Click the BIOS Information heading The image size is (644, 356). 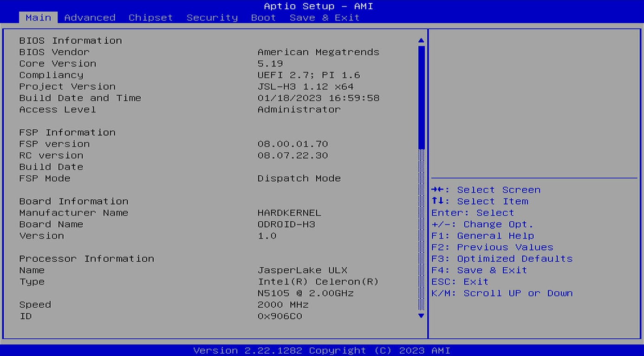tap(71, 41)
